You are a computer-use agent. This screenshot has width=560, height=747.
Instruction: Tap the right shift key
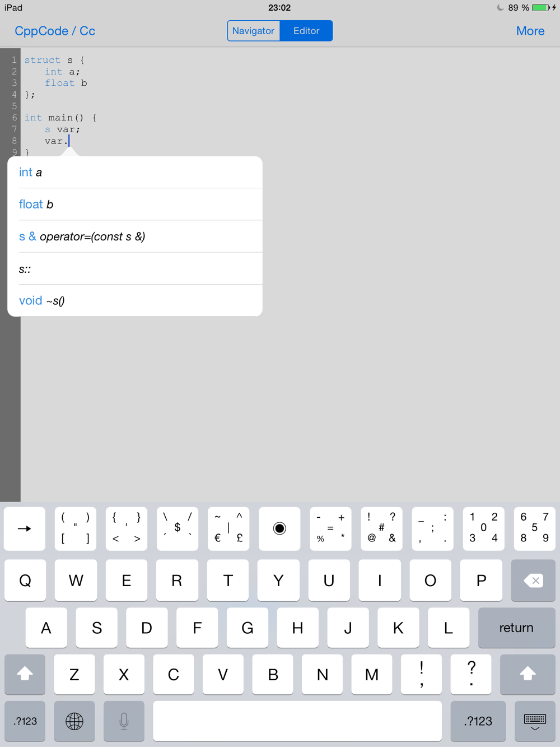(x=528, y=674)
